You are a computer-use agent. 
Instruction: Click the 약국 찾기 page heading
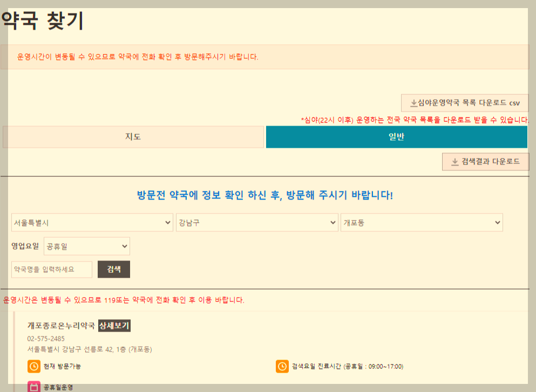(x=43, y=21)
